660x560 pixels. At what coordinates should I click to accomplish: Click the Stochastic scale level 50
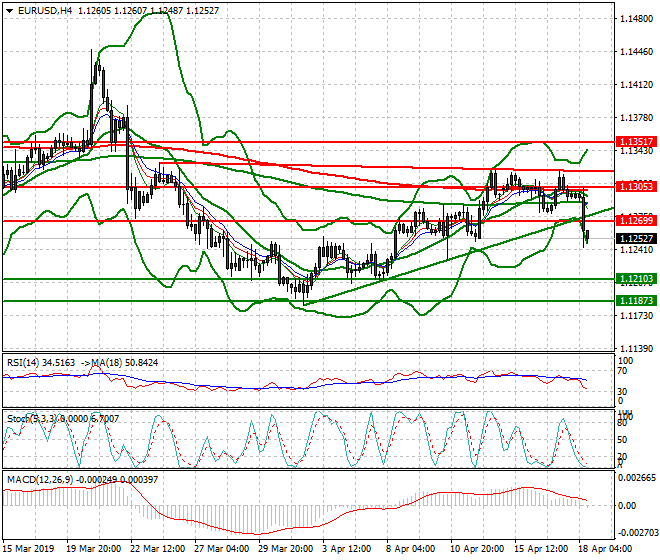(622, 440)
